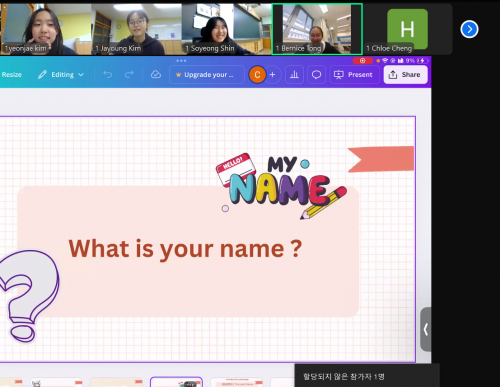Screen dimensions: 500x387
Task: Open the highlighted current slide thumbnail
Action: pos(176,382)
